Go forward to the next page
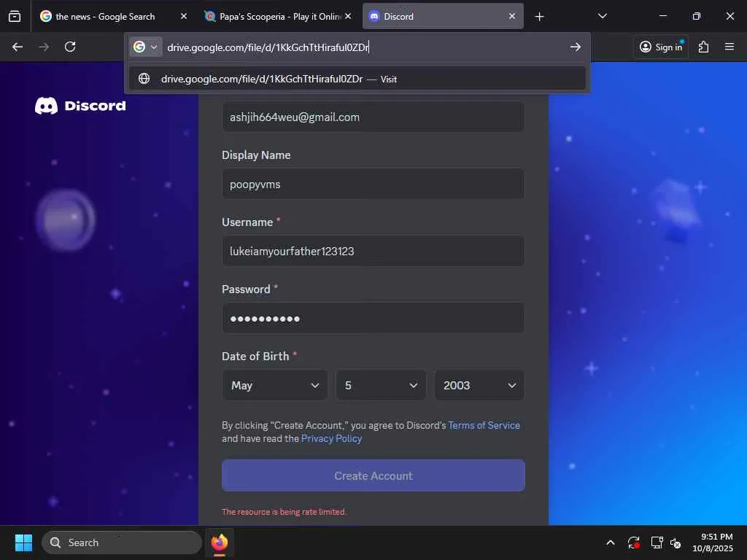The width and height of the screenshot is (747, 560). [43, 47]
